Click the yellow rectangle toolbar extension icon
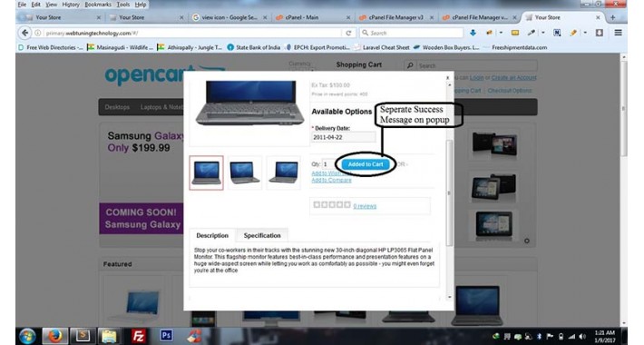644x345 pixels. pyautogui.click(x=515, y=33)
